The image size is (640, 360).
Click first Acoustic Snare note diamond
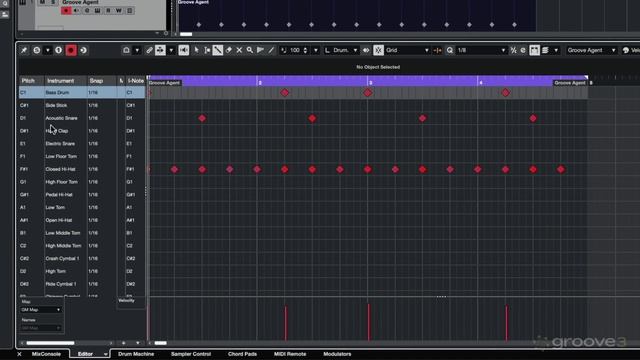[202, 118]
